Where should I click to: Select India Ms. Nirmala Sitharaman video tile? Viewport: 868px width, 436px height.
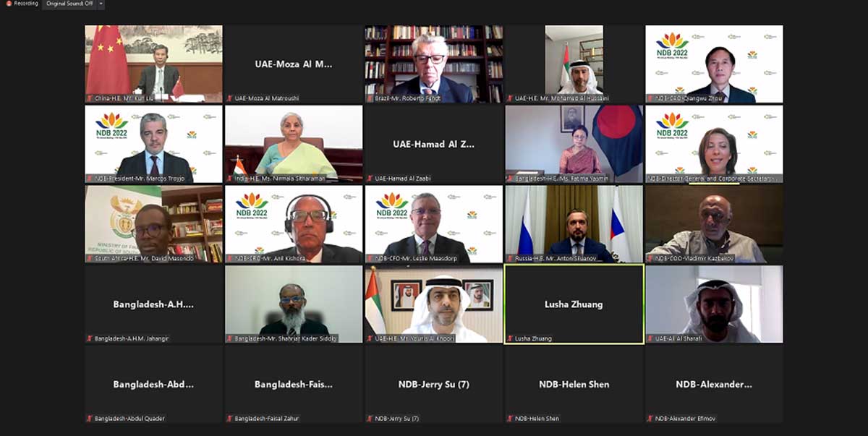pos(294,144)
